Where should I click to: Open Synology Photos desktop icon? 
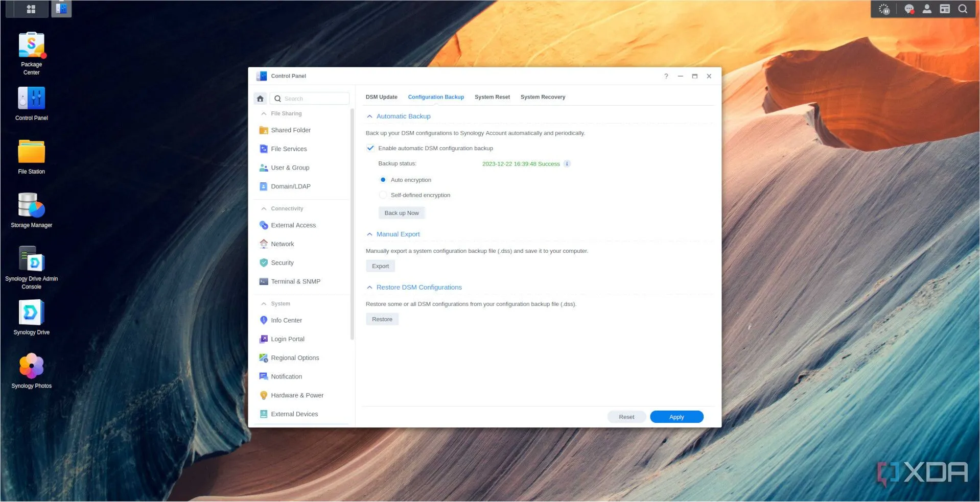[x=32, y=371]
